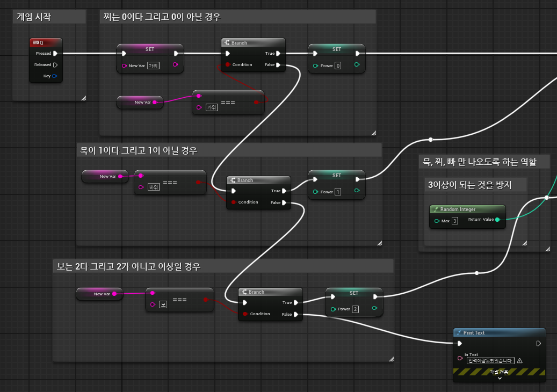Click the Max value field on Random Integer
The height and width of the screenshot is (392, 557).
point(455,221)
